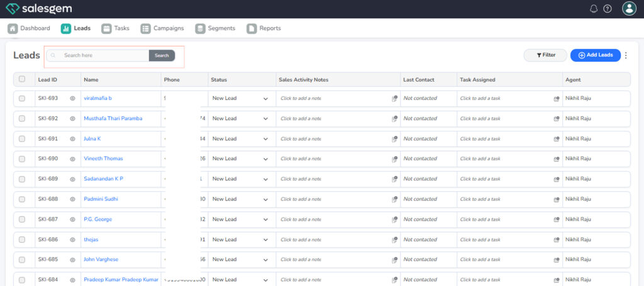Check the box for lead SKI-690

(22, 159)
